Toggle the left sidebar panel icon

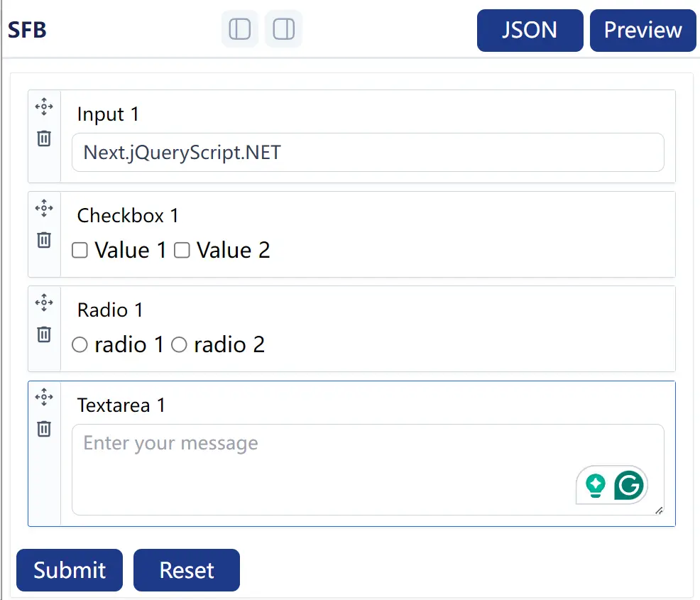[x=240, y=29]
